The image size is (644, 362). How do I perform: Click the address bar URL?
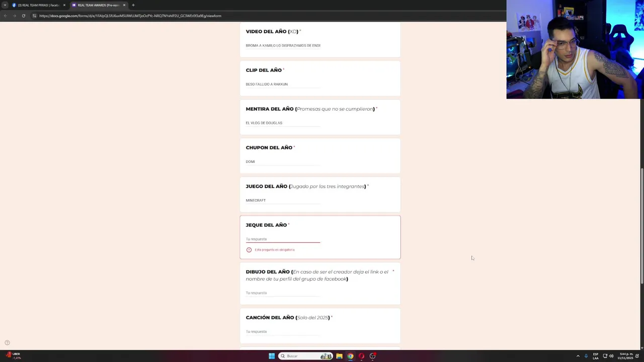pyautogui.click(x=130, y=16)
